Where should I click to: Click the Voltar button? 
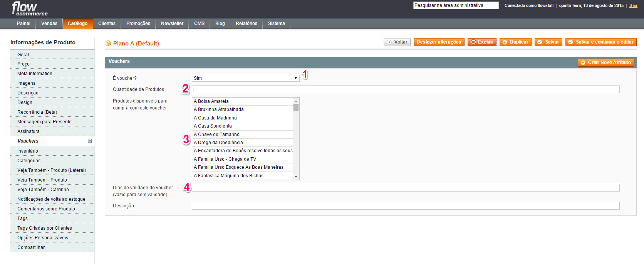[x=397, y=42]
